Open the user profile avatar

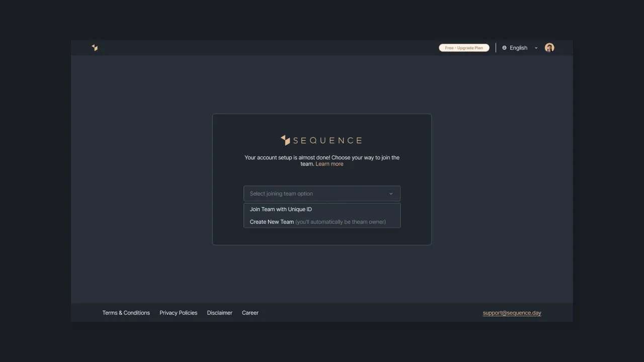549,48
